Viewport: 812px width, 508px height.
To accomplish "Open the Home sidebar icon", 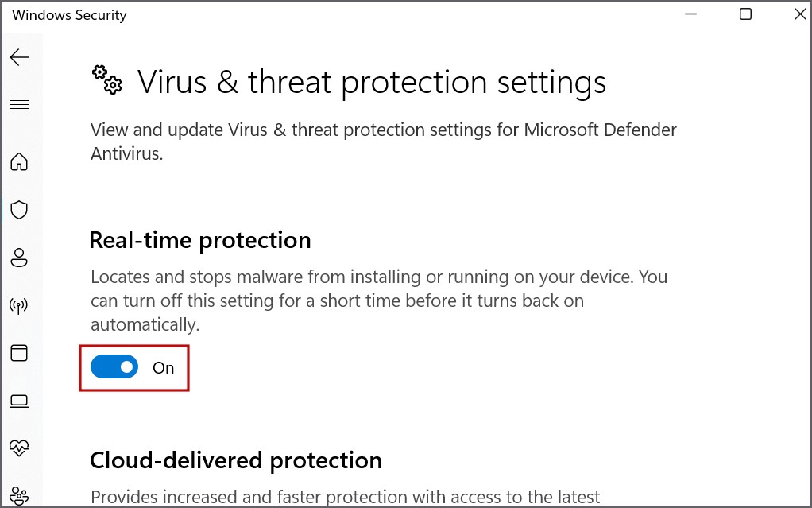I will tap(19, 162).
